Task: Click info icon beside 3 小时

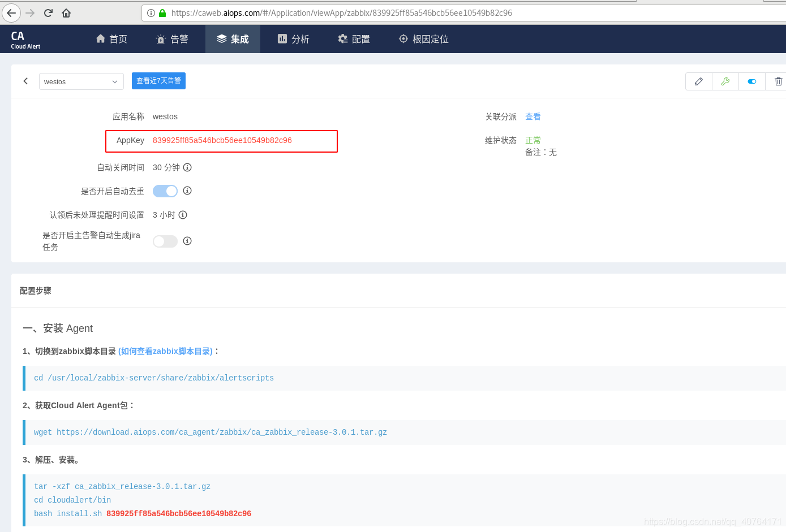Action: tap(183, 215)
